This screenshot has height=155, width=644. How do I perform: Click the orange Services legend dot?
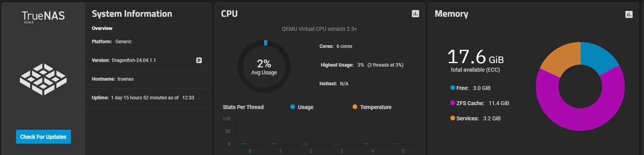pos(453,118)
